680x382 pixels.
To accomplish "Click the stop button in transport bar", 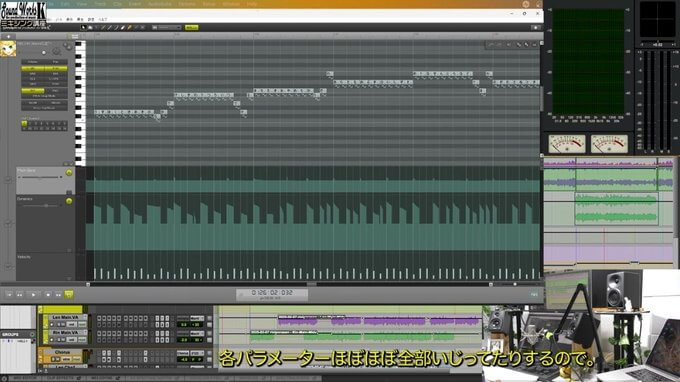I will click(48, 294).
